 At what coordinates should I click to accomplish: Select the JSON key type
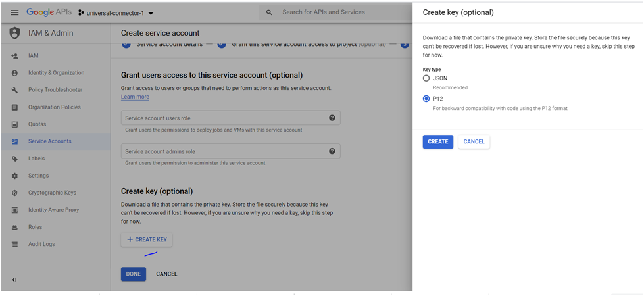(426, 78)
